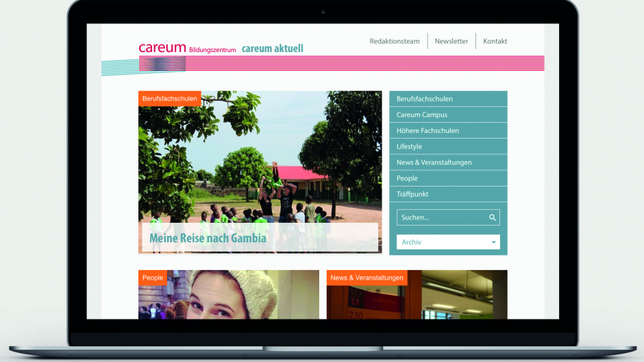Open Höhere Fachschulen category
This screenshot has height=362, width=644.
pos(448,130)
